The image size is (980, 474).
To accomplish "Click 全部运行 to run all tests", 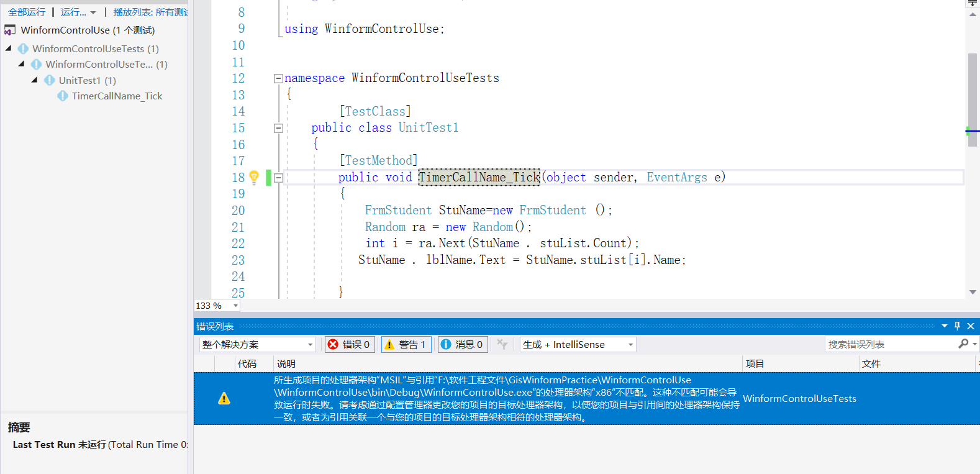I will [27, 12].
